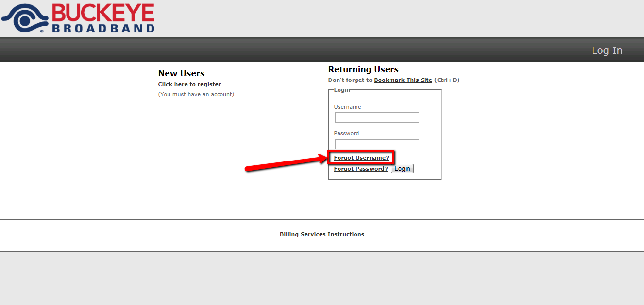The height and width of the screenshot is (305, 644).
Task: Click the New Users heading
Action: [181, 73]
